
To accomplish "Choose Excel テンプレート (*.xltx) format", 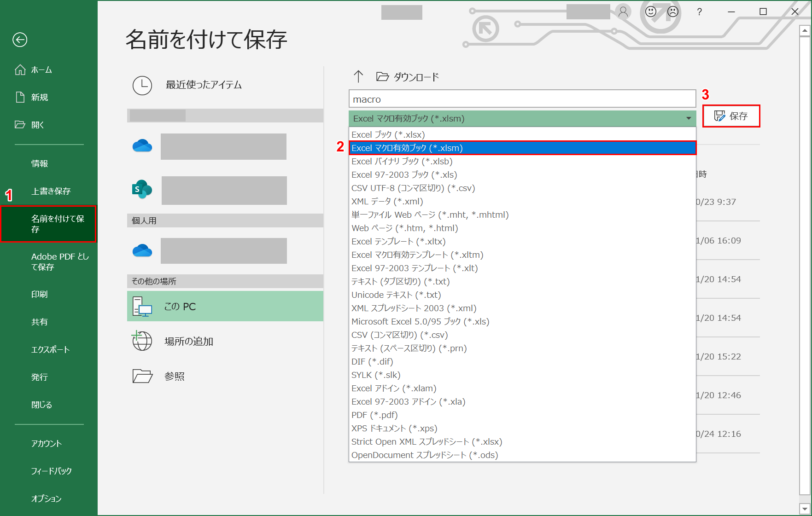I will tap(522, 241).
